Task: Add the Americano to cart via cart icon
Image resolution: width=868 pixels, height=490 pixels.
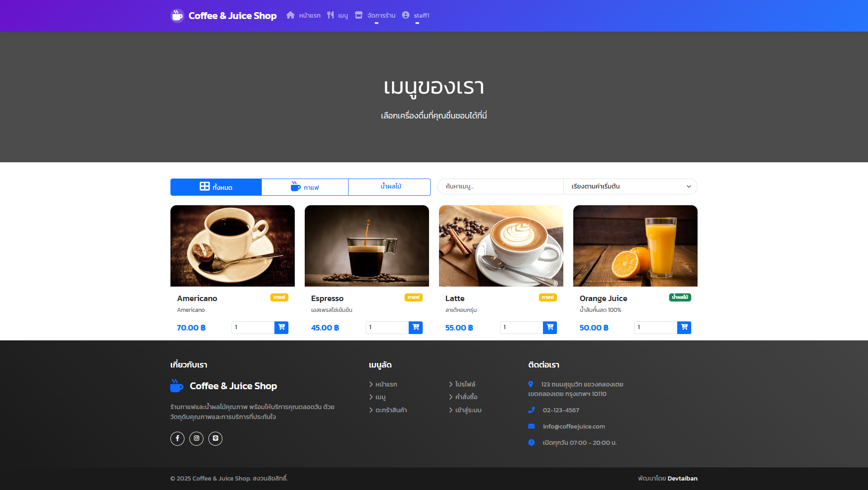Action: click(281, 327)
